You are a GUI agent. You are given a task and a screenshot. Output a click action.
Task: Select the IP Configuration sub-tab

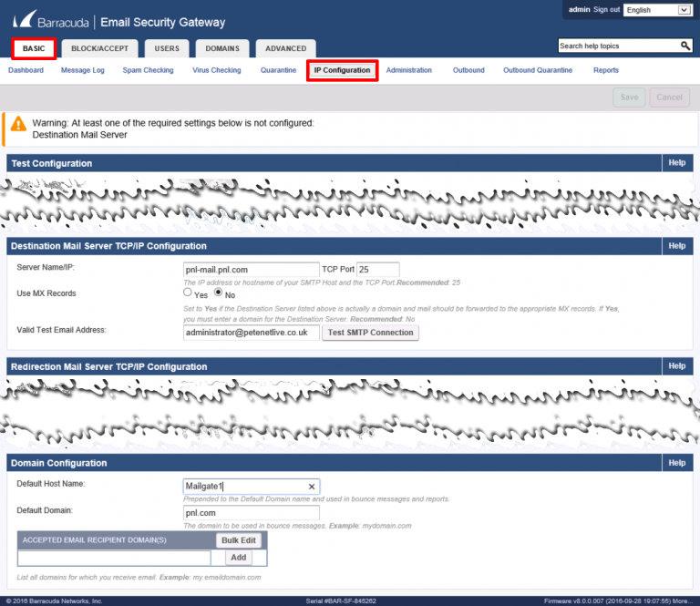pos(342,70)
